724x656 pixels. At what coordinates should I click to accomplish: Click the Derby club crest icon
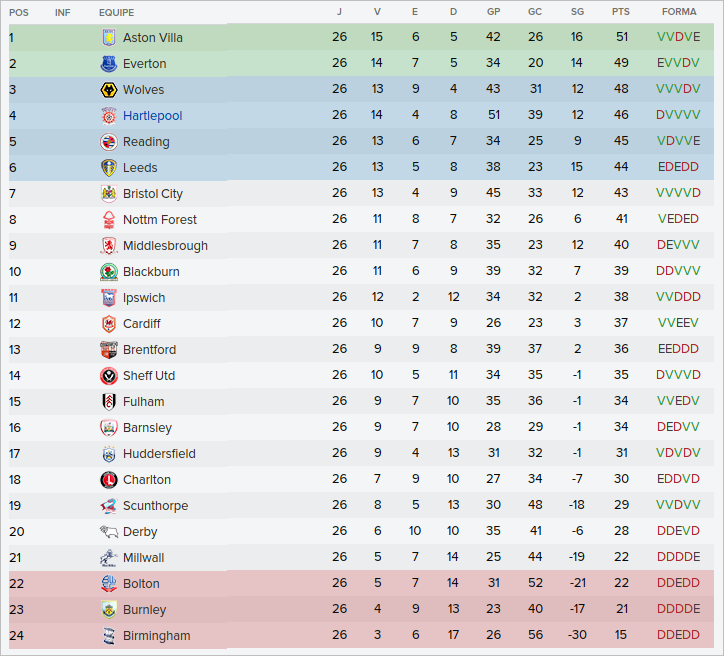coord(108,532)
